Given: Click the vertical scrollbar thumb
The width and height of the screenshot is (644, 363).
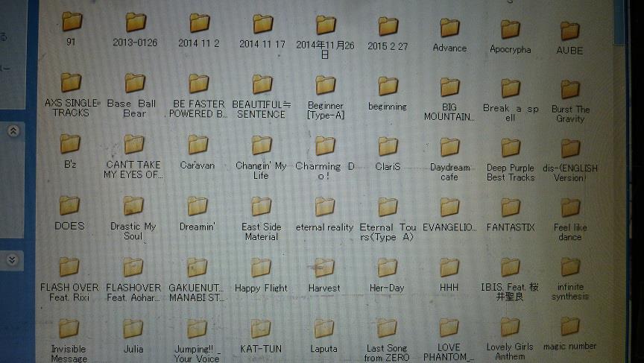Looking at the screenshot, I should point(619,22).
